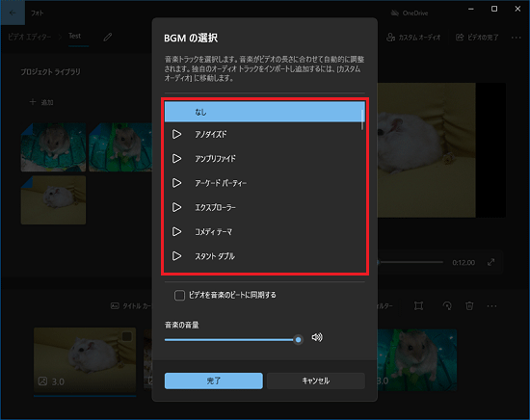Click ビデオの完了 export button
The image size is (530, 420).
(477, 38)
